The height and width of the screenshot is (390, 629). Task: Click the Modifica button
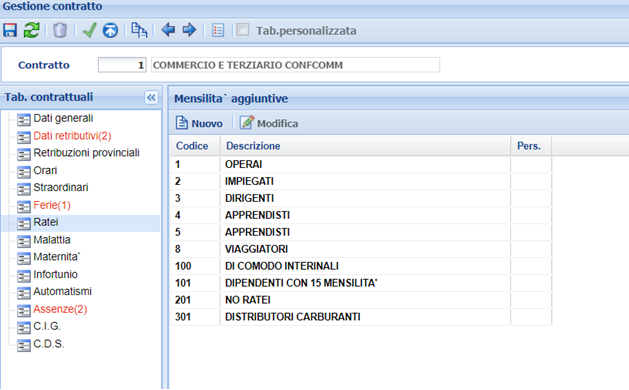tap(269, 123)
